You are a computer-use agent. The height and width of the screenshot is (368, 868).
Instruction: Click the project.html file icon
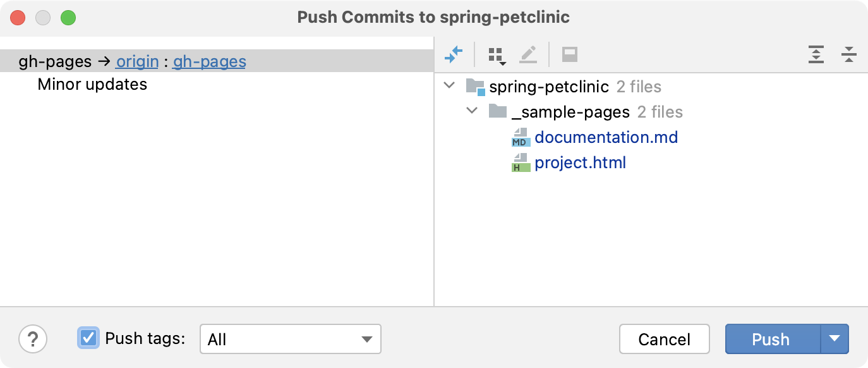[521, 163]
